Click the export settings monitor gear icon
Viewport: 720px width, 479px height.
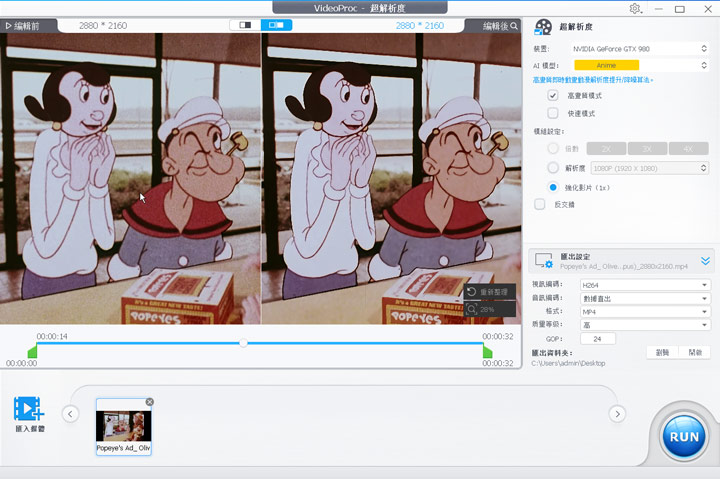point(544,260)
